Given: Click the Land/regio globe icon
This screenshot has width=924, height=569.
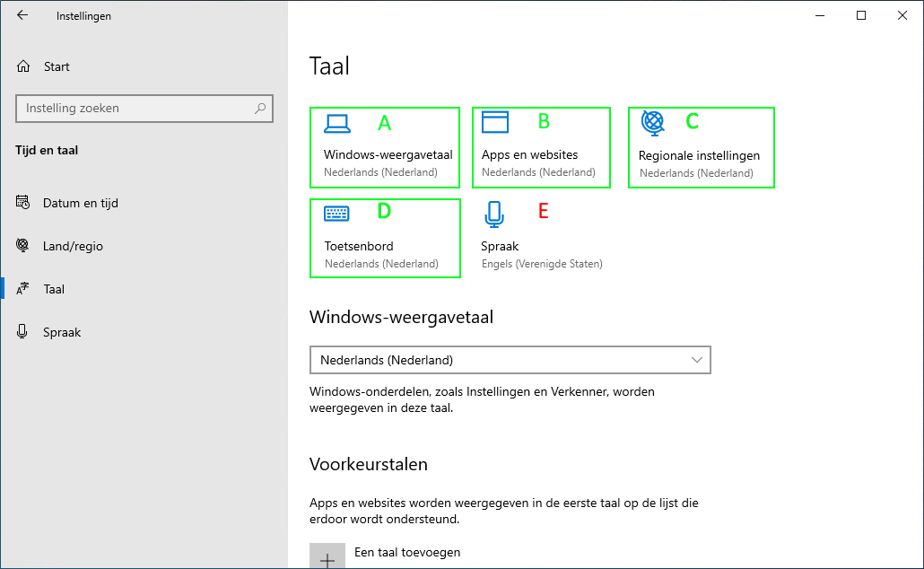Looking at the screenshot, I should tap(22, 245).
